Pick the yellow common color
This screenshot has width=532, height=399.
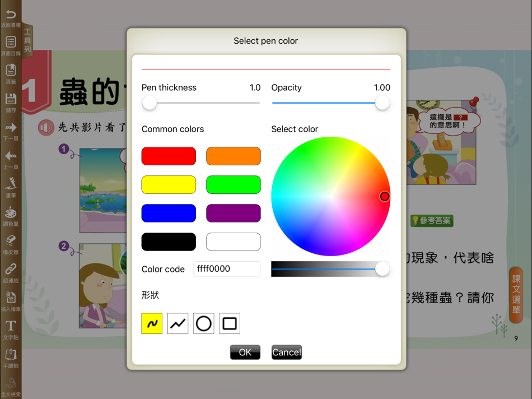coord(169,185)
